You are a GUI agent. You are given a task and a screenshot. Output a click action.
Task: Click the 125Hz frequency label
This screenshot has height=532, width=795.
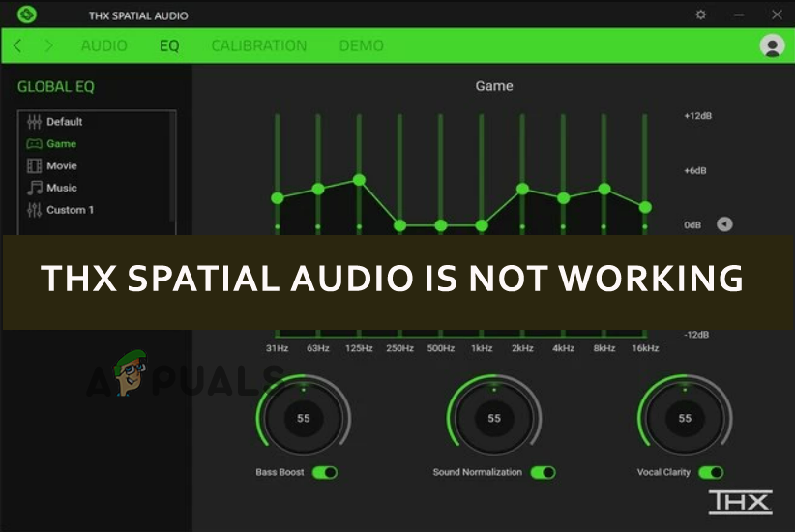359,348
